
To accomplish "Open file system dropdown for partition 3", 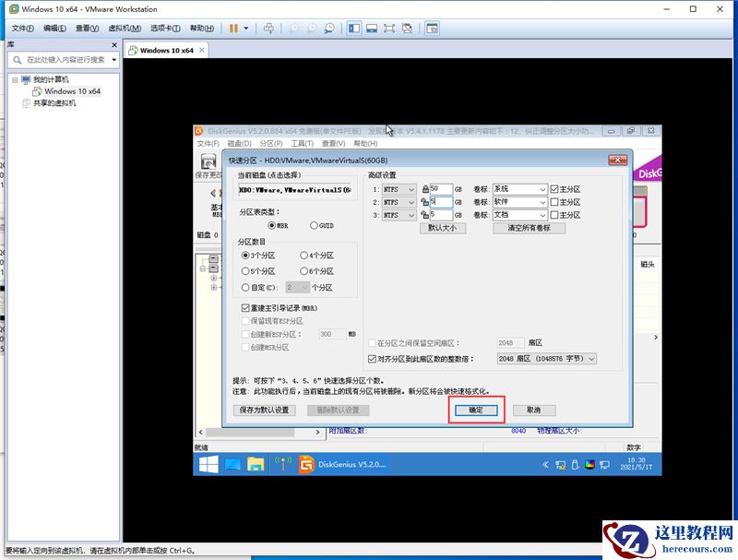I will coord(399,215).
